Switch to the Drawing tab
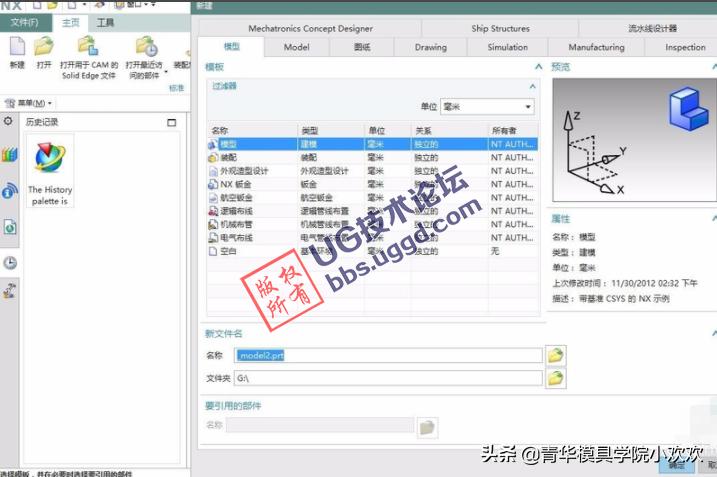Viewport: 717px width, 477px height. pos(430,47)
